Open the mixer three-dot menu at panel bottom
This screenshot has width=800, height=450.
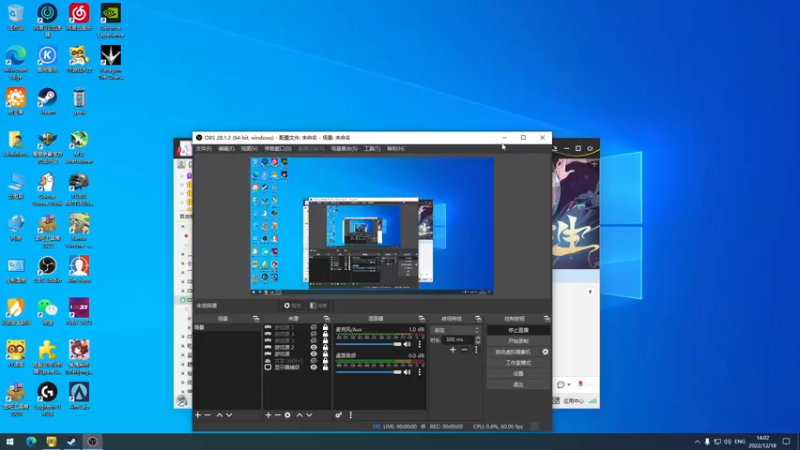point(351,415)
